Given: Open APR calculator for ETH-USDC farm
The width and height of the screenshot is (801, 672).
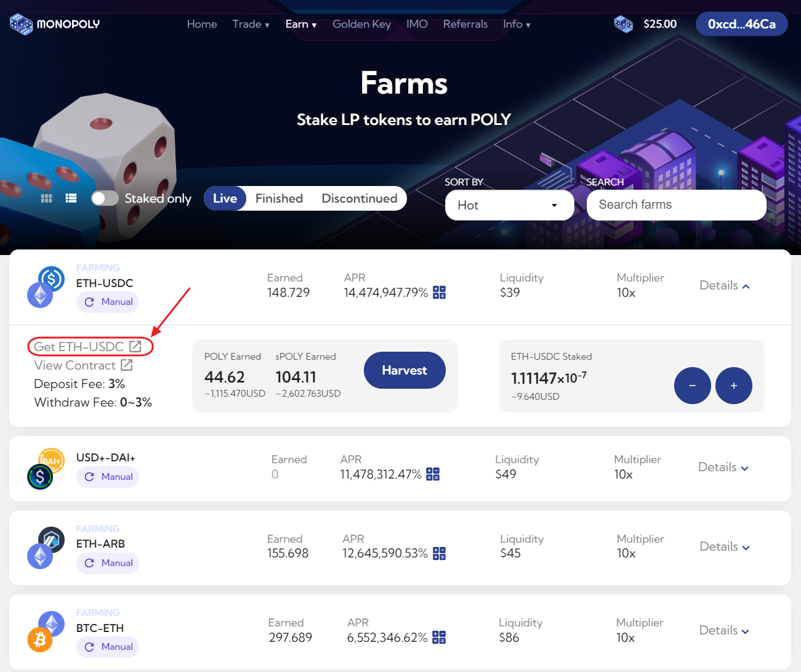Looking at the screenshot, I should click(439, 293).
